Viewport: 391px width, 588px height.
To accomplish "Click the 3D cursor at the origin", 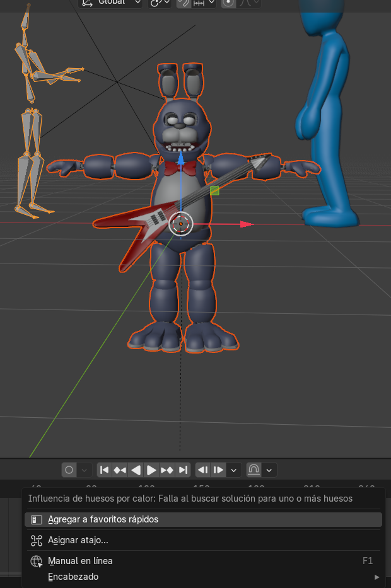I will click(x=181, y=224).
